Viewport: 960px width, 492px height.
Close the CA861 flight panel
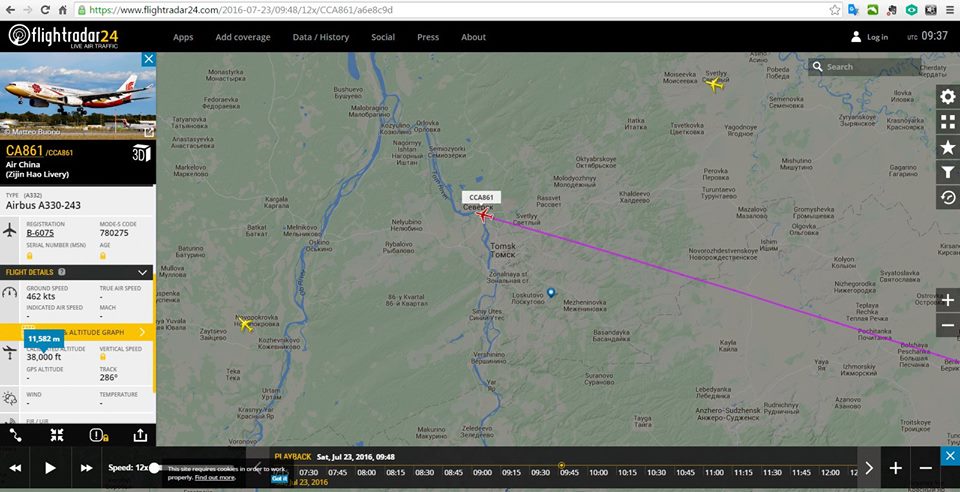coord(148,59)
